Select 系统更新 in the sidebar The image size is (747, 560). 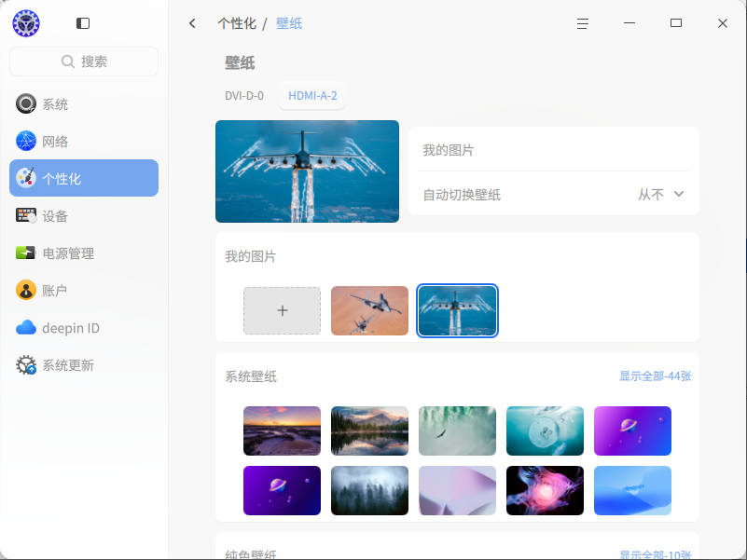84,365
